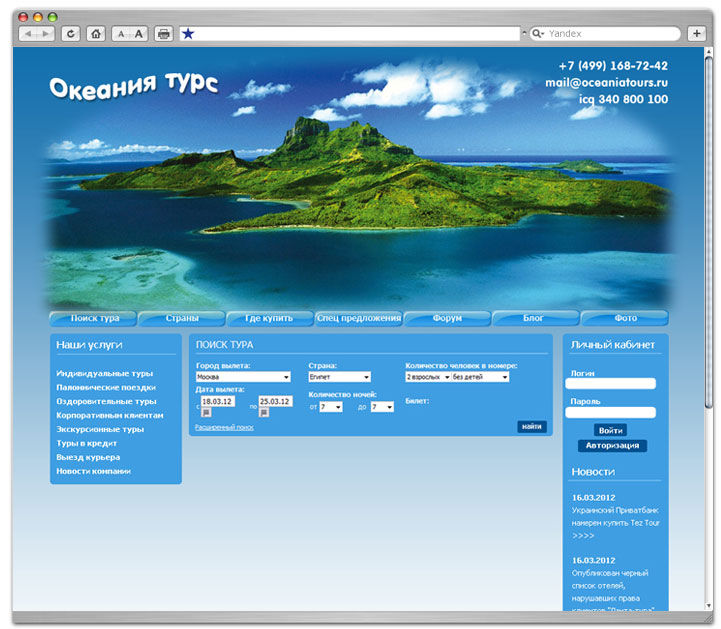Click the phone number +7 (499) 168-72-42
Viewport: 721px width, 629px height.
point(613,66)
